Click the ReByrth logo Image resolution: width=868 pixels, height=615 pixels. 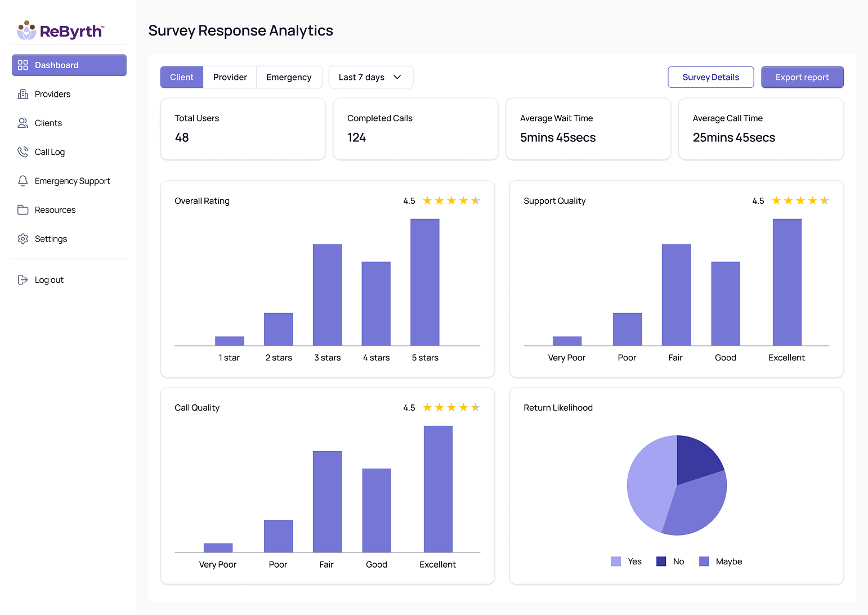tap(61, 31)
